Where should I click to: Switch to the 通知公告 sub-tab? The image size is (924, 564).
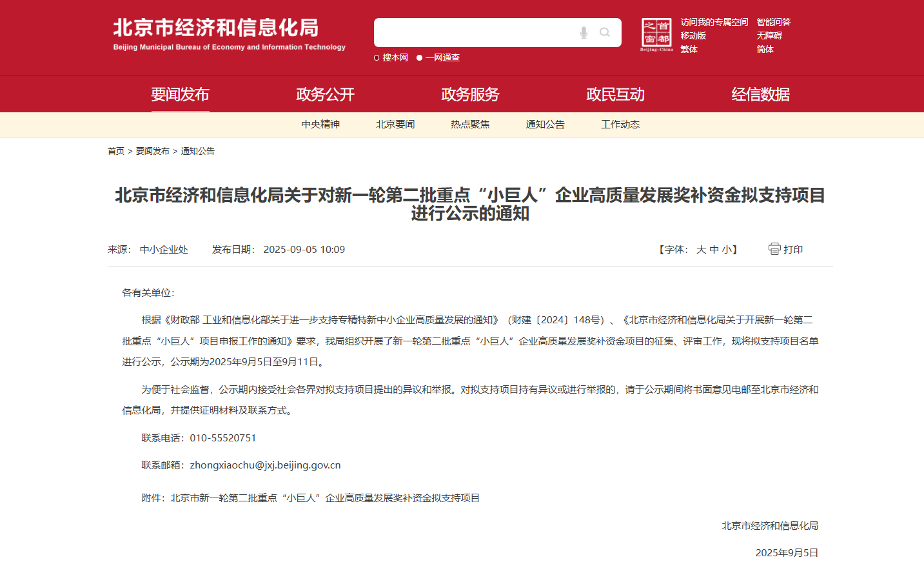click(545, 125)
